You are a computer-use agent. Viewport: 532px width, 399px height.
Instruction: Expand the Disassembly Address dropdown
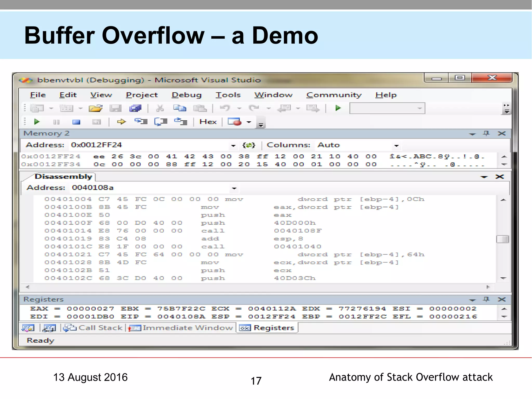click(x=234, y=188)
